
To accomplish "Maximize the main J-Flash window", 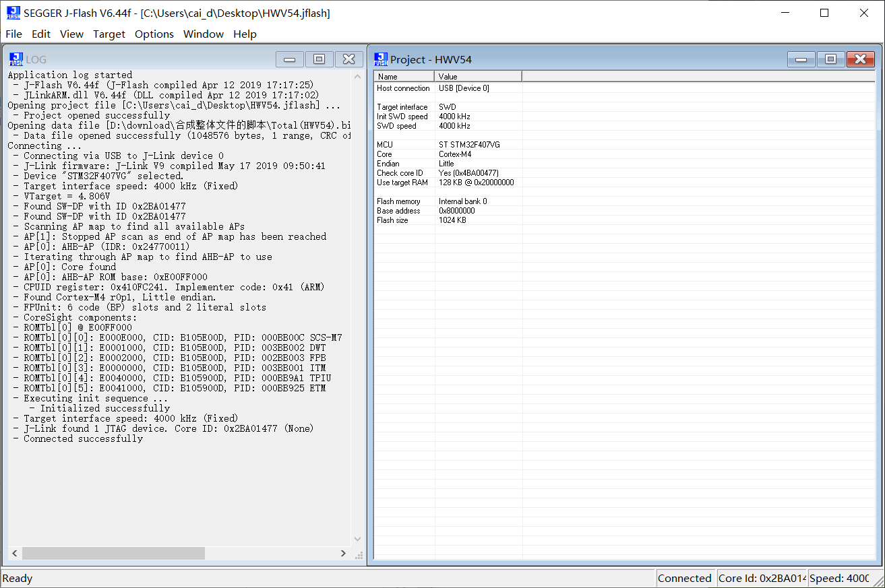I will [824, 13].
